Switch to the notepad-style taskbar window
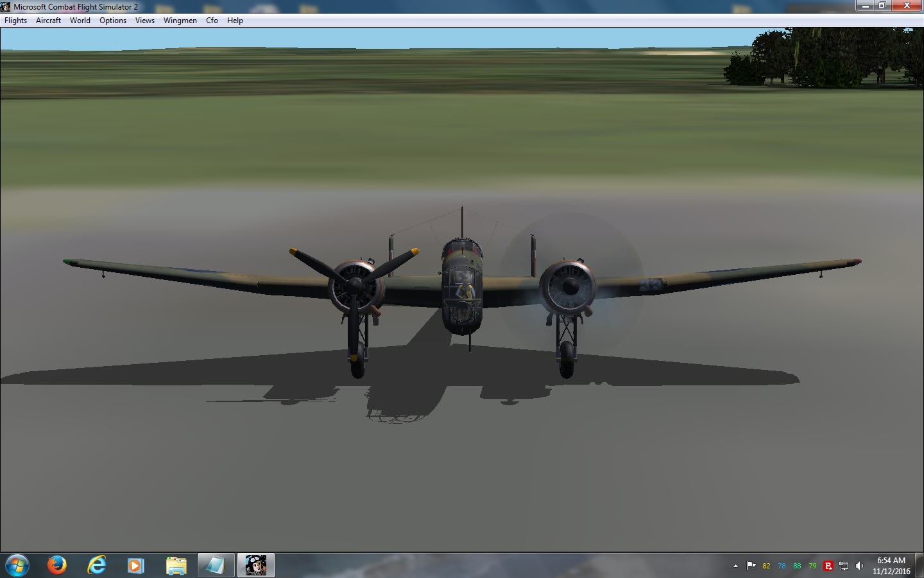924x578 pixels. click(x=216, y=565)
